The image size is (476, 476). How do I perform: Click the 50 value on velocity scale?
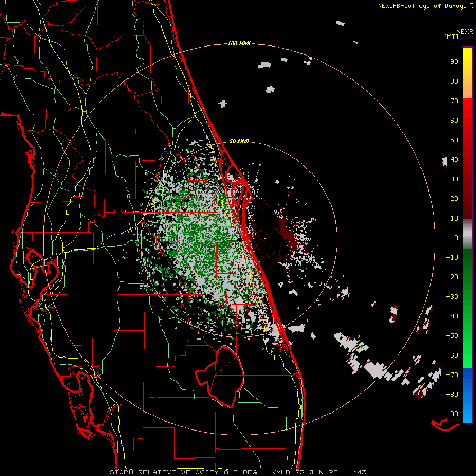[x=454, y=140]
